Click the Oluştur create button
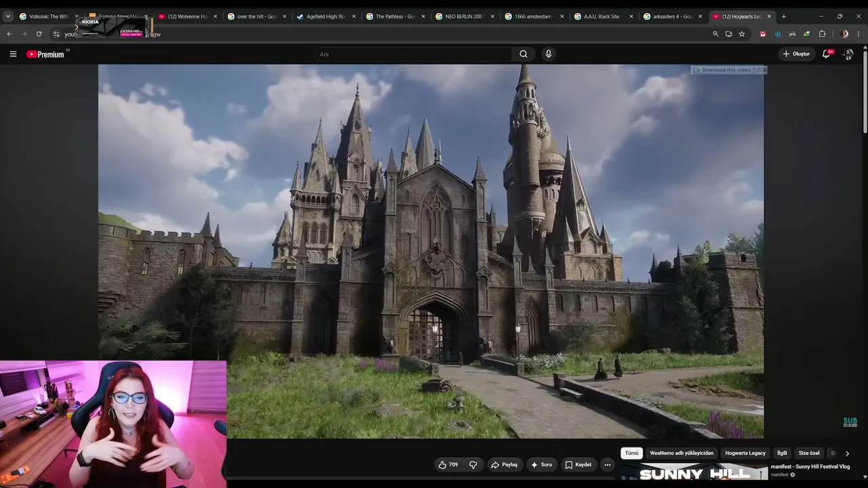The image size is (868, 488). click(x=796, y=54)
